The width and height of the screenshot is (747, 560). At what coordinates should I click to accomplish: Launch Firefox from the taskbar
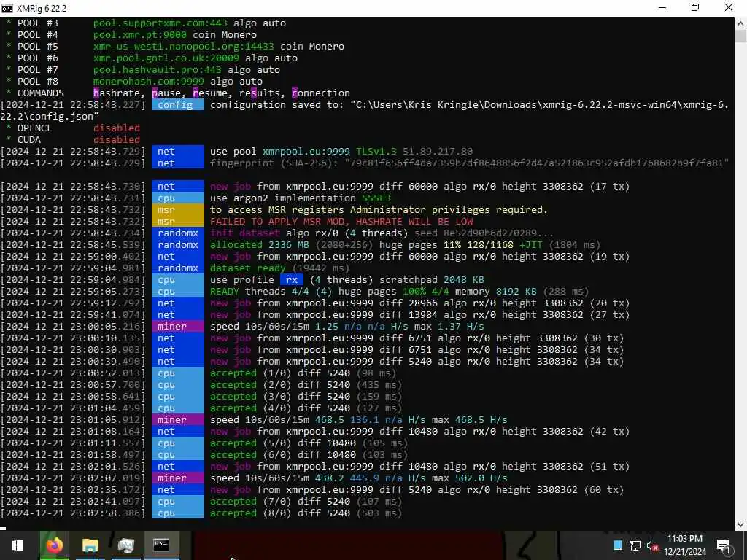54,545
